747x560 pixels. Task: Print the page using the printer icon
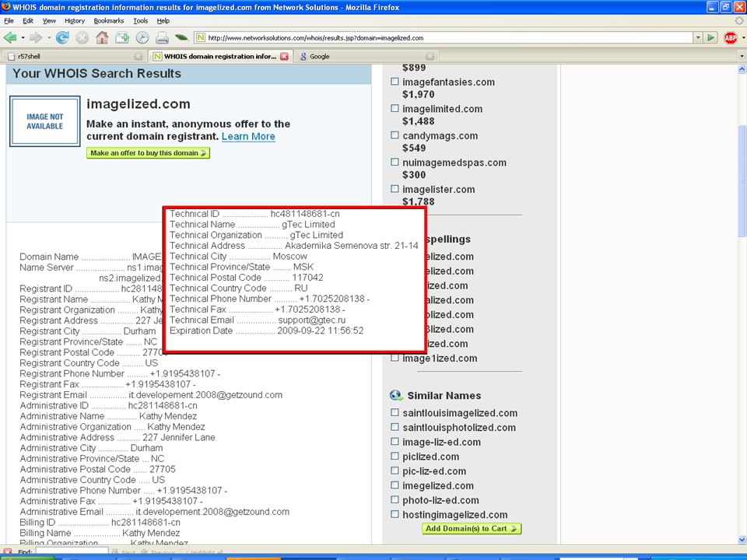162,37
